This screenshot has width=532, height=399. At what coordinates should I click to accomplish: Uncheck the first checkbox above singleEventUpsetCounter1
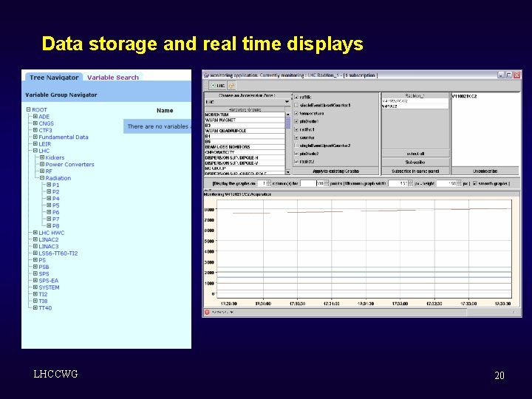(296, 97)
